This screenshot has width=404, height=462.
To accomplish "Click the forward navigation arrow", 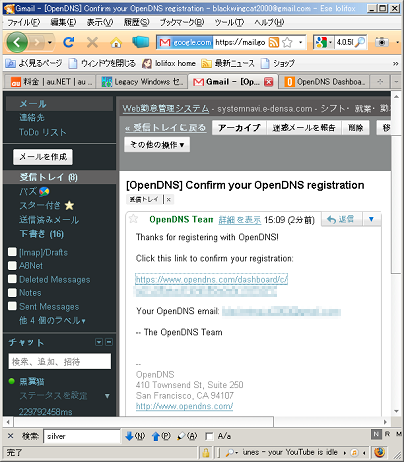I will [x=38, y=42].
